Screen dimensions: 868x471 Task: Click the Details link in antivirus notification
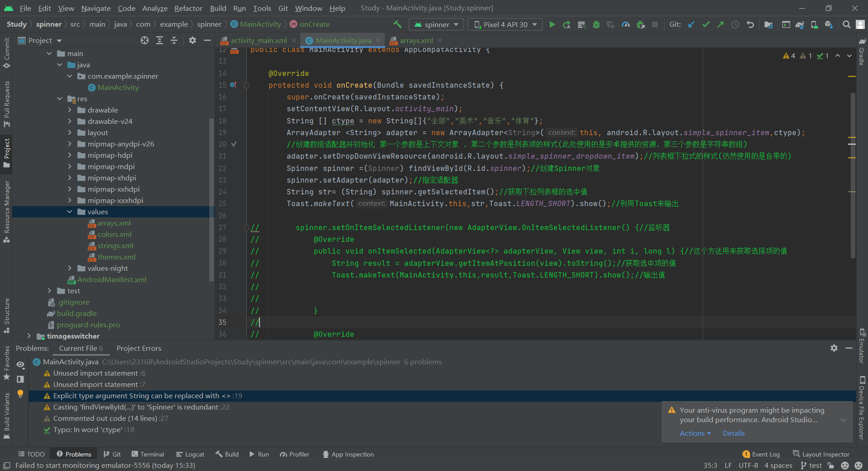(733, 433)
